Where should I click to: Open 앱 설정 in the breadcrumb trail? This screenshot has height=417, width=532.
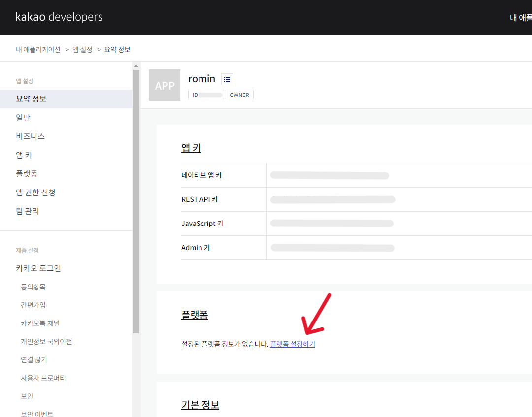click(x=82, y=50)
